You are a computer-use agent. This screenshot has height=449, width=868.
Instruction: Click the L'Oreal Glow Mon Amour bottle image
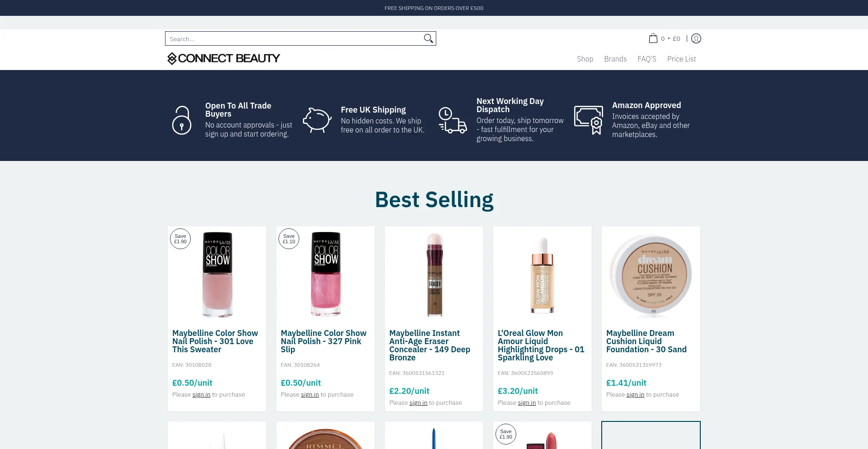click(542, 275)
